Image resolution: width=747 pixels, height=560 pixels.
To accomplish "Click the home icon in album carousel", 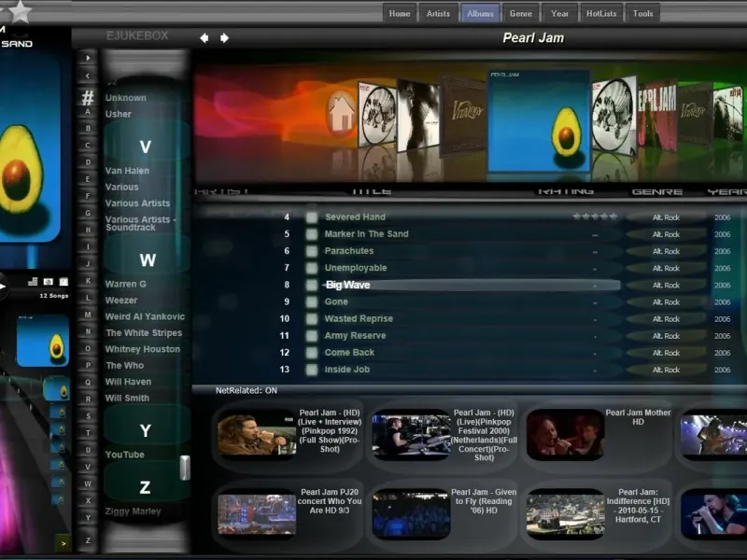I will [x=341, y=113].
